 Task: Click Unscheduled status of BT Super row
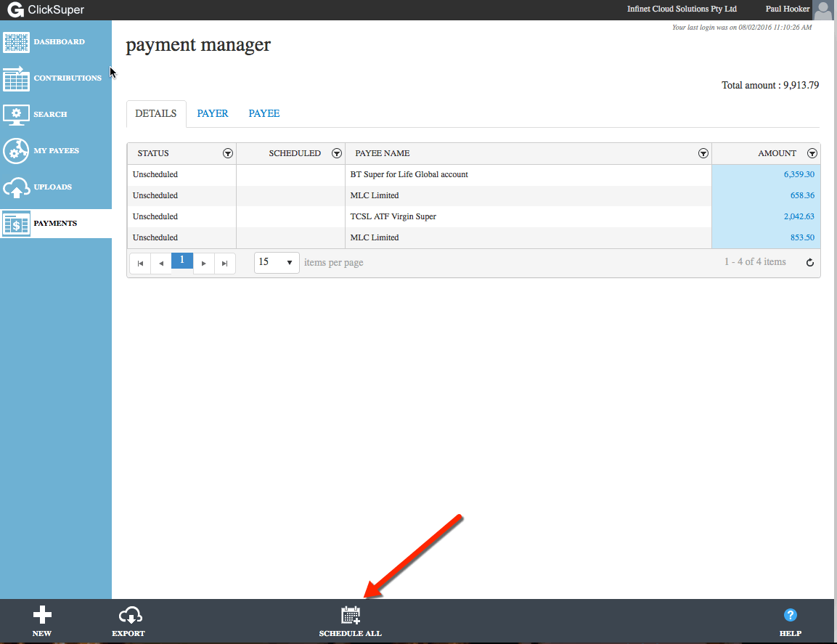pyautogui.click(x=155, y=175)
